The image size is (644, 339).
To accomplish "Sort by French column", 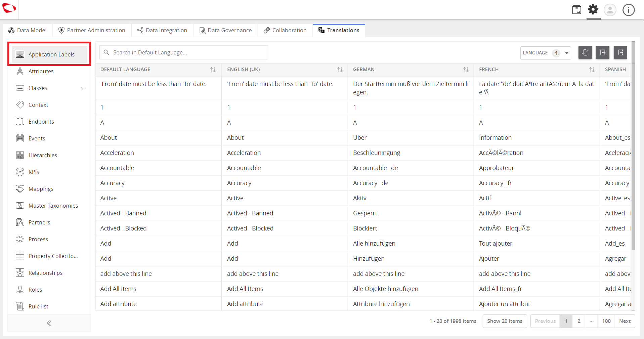I will coord(592,70).
